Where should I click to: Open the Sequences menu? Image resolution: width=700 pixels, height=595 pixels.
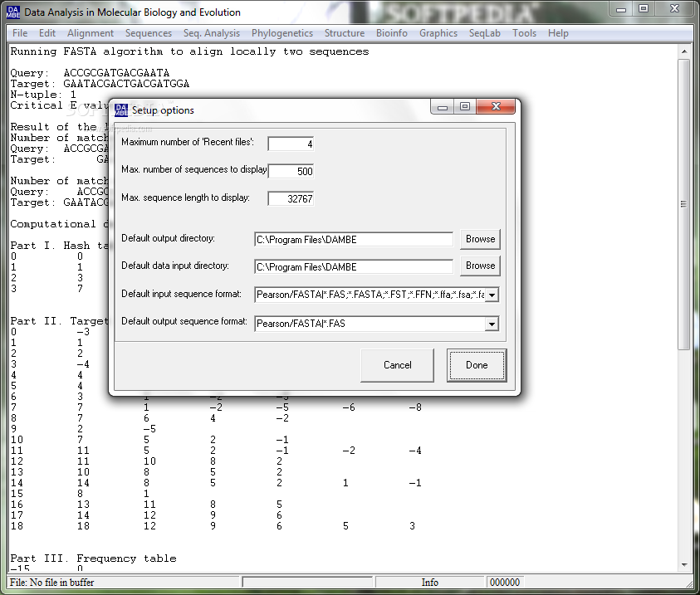point(148,33)
